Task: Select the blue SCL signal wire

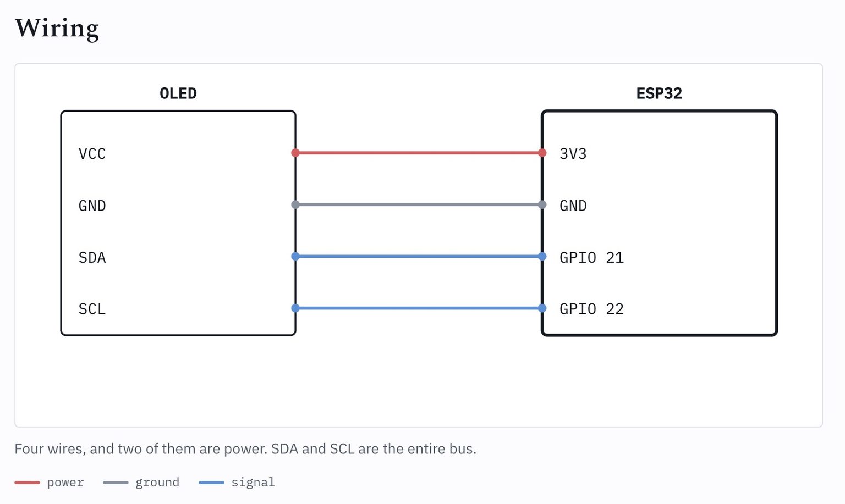Action: [419, 308]
